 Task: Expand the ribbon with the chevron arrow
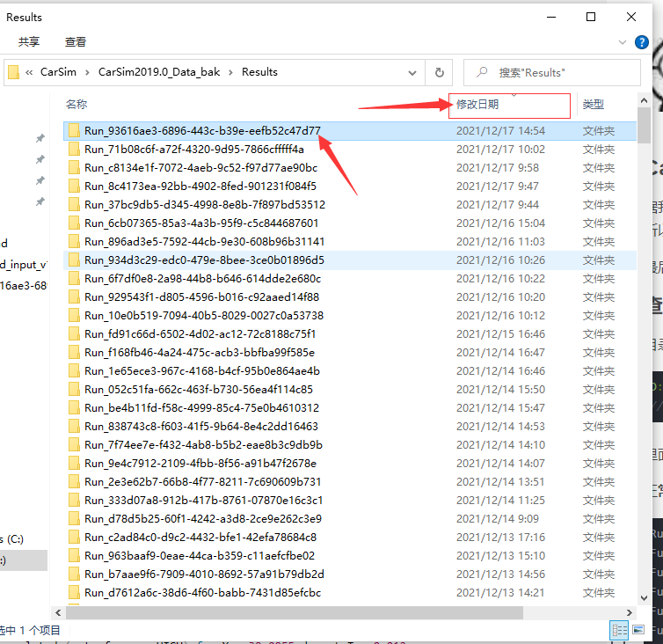(623, 42)
